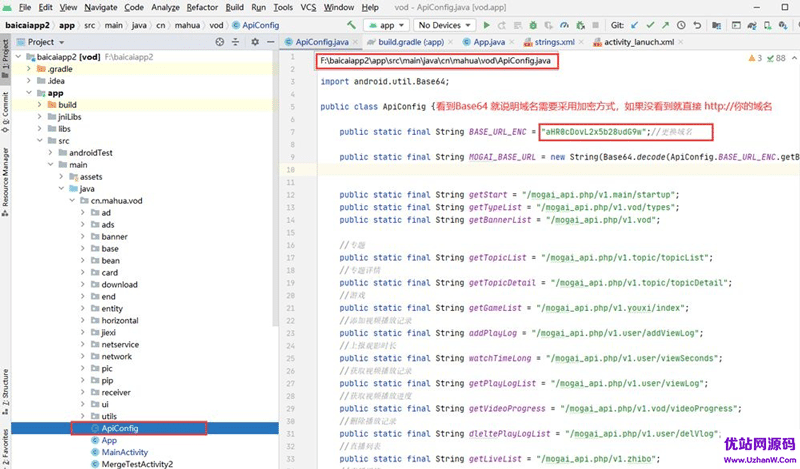Image resolution: width=800 pixels, height=469 pixels.
Task: Open the No Devices dropdown
Action: click(x=444, y=25)
